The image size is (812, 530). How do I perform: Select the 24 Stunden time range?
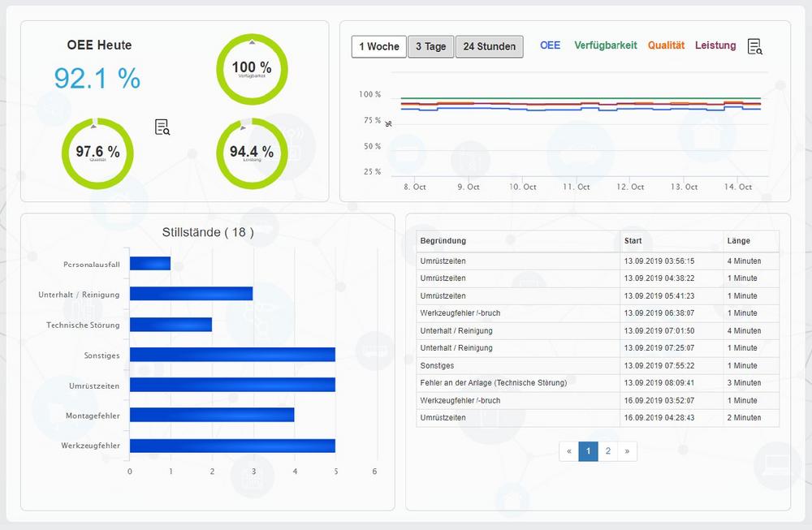(x=490, y=46)
